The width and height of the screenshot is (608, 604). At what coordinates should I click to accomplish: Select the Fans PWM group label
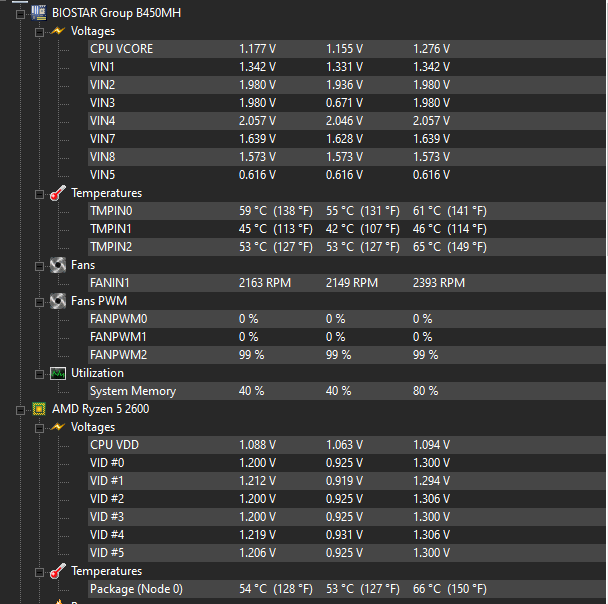tap(99, 301)
